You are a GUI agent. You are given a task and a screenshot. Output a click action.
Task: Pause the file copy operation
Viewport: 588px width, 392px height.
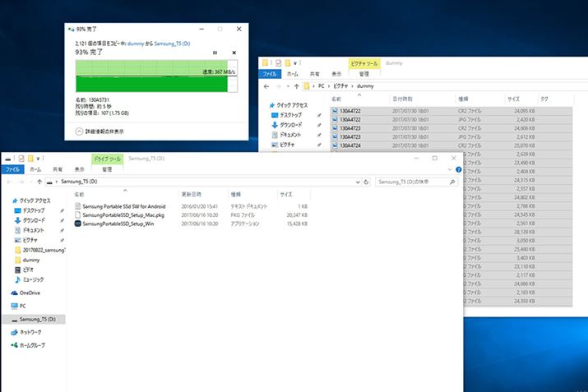[215, 53]
